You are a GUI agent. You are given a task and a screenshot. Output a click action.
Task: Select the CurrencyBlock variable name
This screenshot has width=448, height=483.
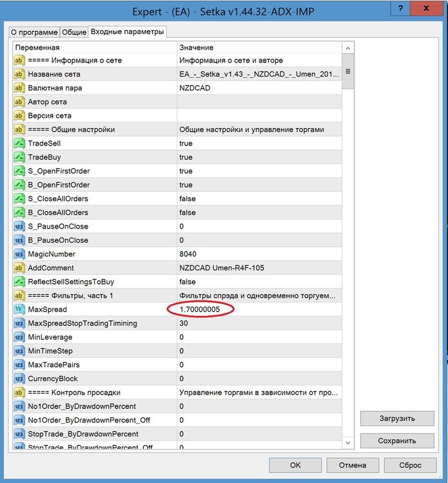[53, 379]
